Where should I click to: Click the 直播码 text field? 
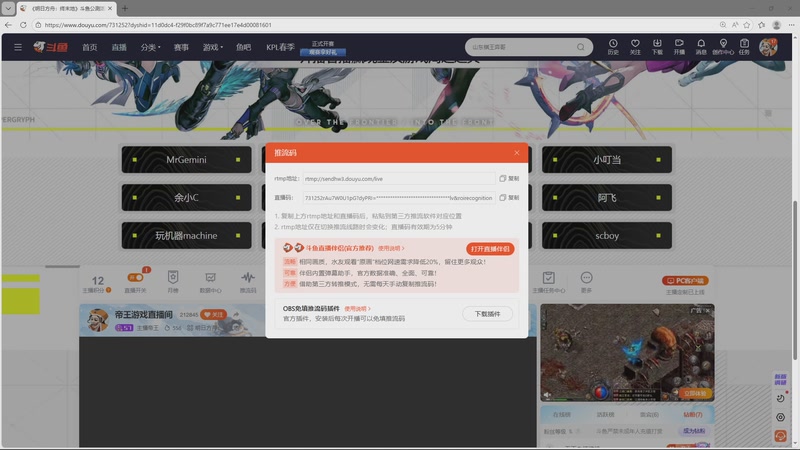coord(398,198)
